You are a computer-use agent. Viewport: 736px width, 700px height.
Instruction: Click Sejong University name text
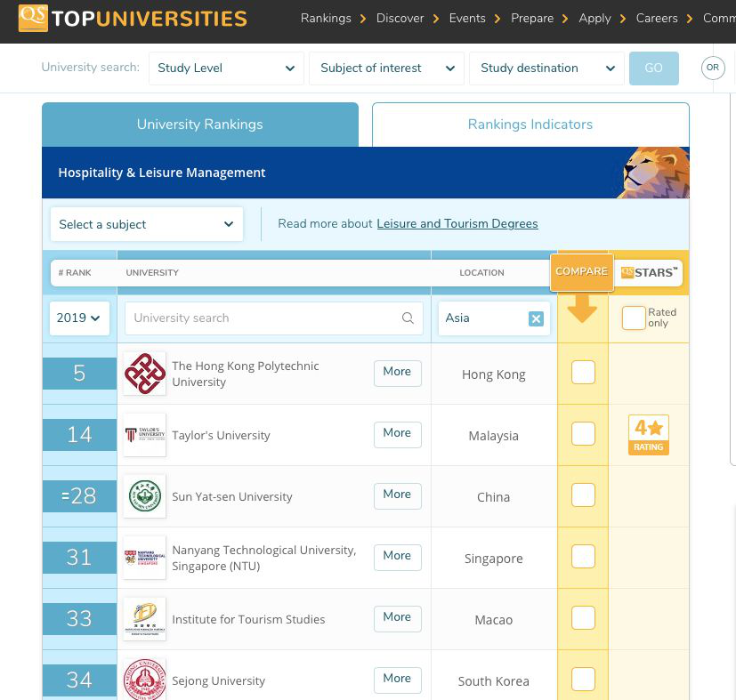click(x=218, y=680)
